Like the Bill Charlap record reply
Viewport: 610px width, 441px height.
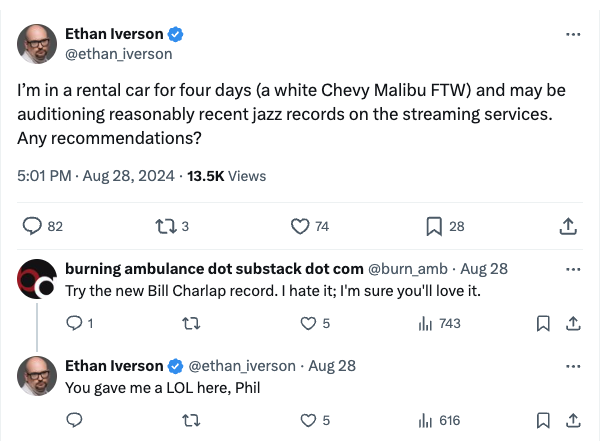pyautogui.click(x=308, y=323)
